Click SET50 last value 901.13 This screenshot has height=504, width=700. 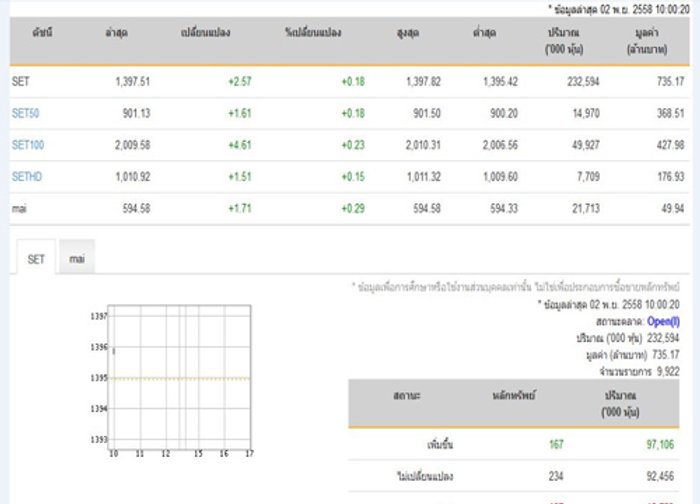point(136,113)
